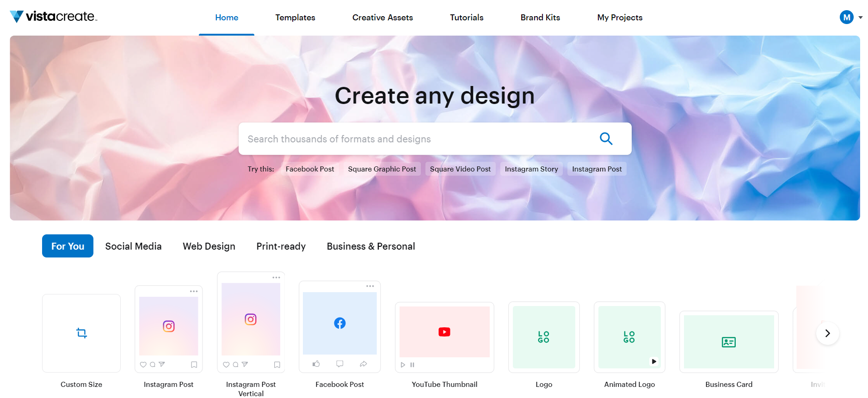Open the Logo format card

point(544,337)
